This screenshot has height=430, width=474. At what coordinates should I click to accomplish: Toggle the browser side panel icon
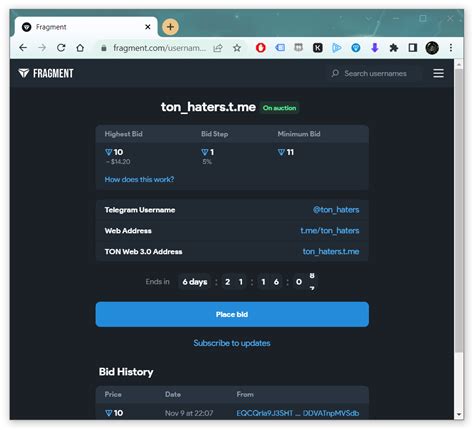[413, 48]
